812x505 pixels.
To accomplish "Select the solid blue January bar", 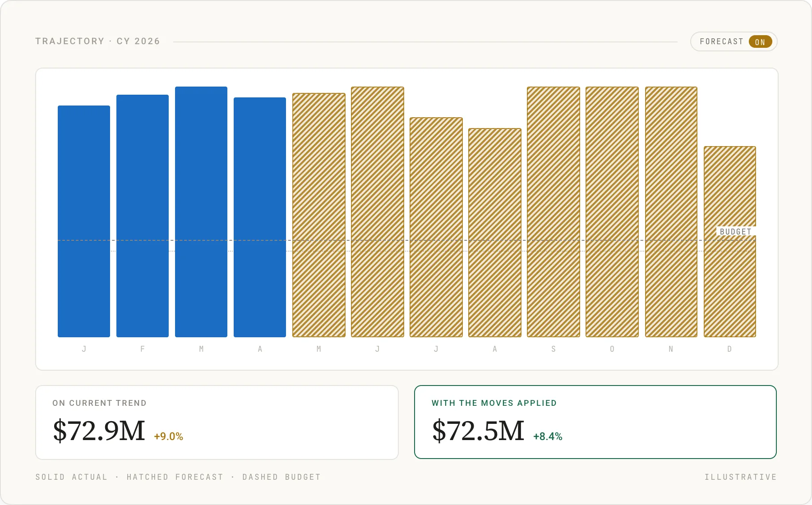I will pos(84,221).
